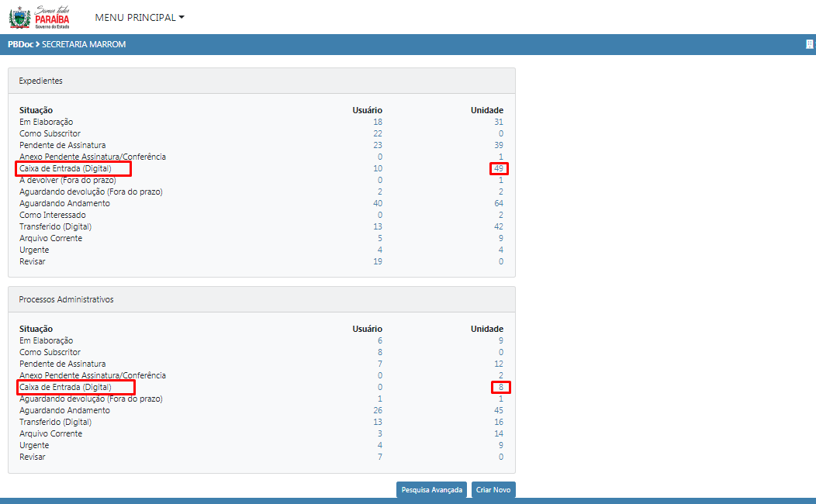Select Expedientes Pendente de Assinatura Unidade count 39

[x=499, y=145]
